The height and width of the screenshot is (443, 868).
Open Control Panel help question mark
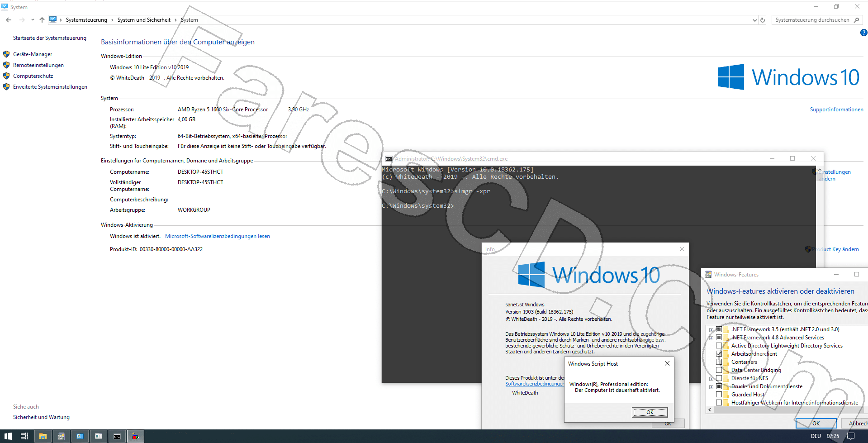point(863,33)
